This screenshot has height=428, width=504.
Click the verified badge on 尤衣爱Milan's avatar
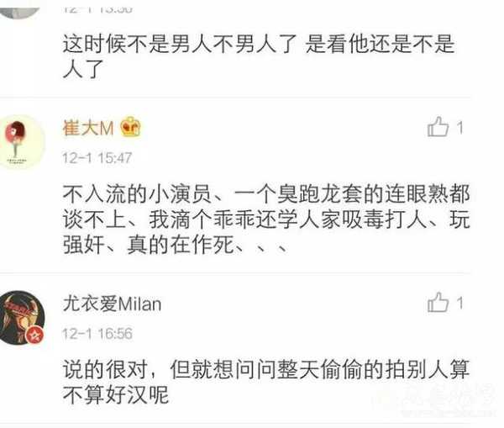[34, 336]
